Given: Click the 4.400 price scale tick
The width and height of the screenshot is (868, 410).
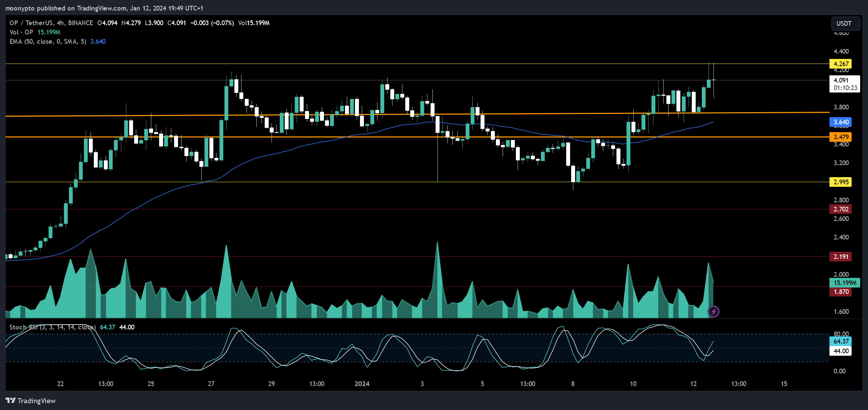Looking at the screenshot, I should pos(841,51).
